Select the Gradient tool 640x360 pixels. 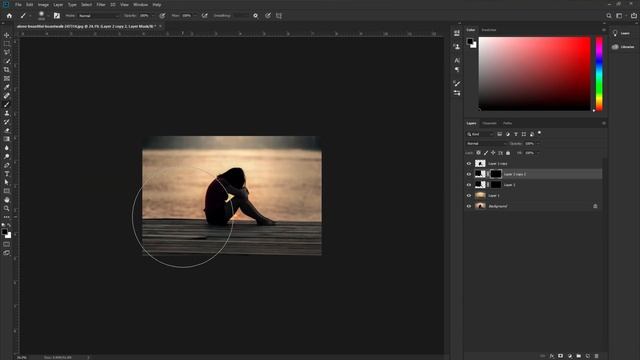pos(7,139)
